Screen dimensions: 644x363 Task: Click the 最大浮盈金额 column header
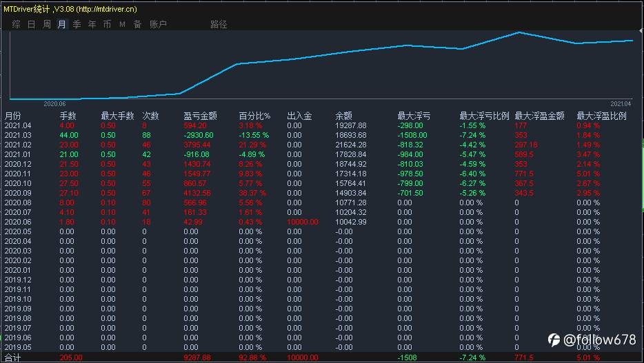click(540, 116)
